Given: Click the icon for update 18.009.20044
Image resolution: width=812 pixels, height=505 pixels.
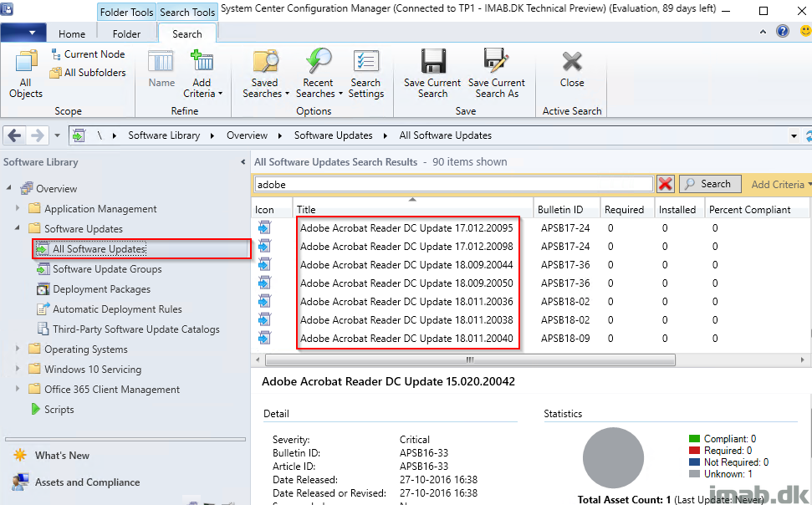Looking at the screenshot, I should pos(264,265).
